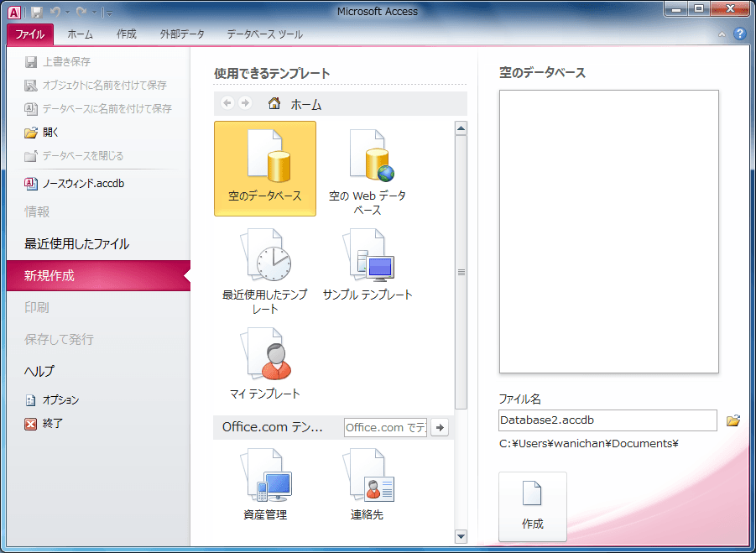
Task: Select ヘルプ in the backstage sidebar
Action: coord(39,371)
